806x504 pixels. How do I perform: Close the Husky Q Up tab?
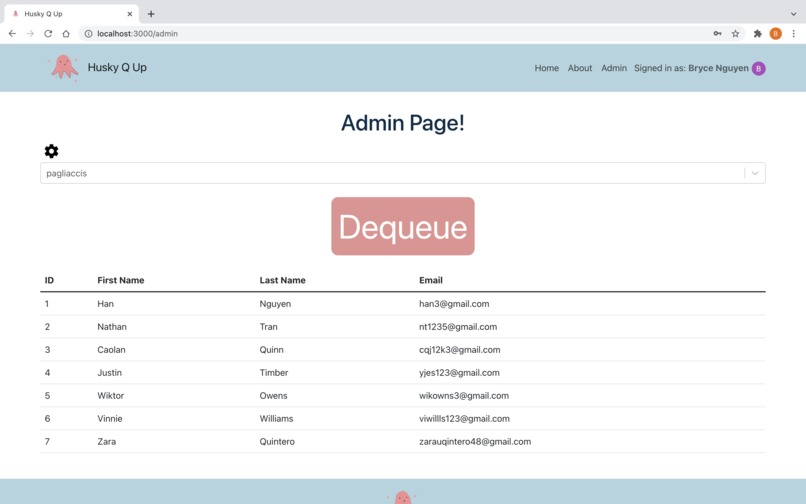coord(130,14)
